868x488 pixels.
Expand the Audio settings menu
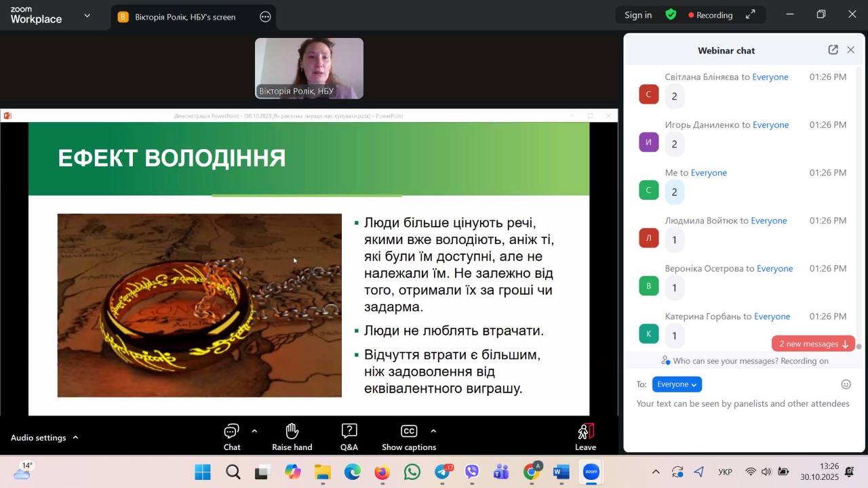[x=75, y=438]
